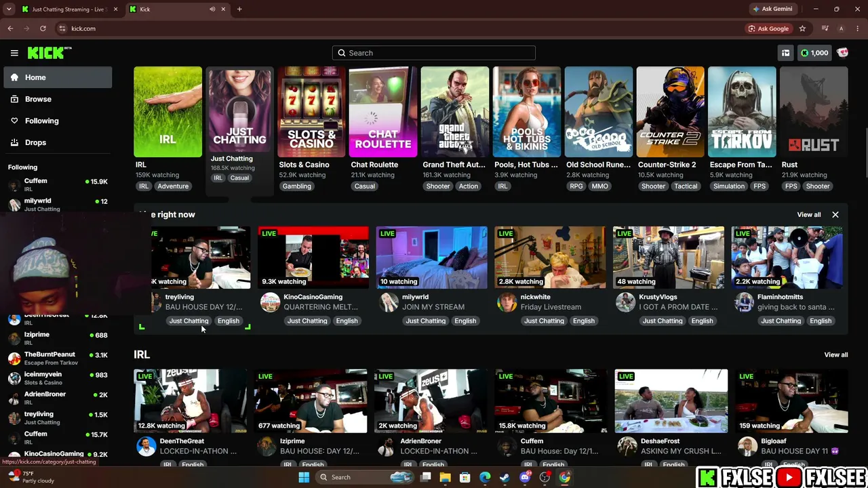Open Task View on the taskbar
The width and height of the screenshot is (868, 488).
(425, 477)
